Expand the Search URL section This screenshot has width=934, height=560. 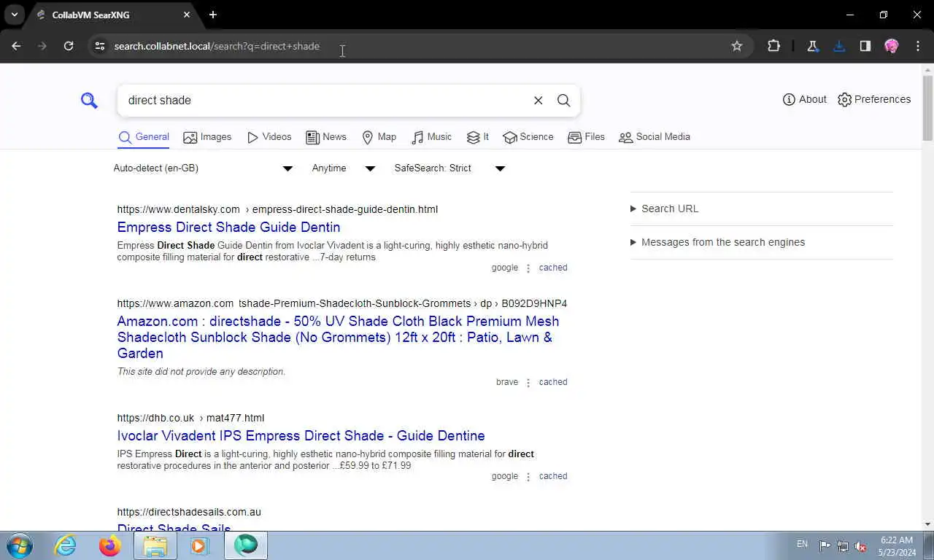pyautogui.click(x=664, y=209)
